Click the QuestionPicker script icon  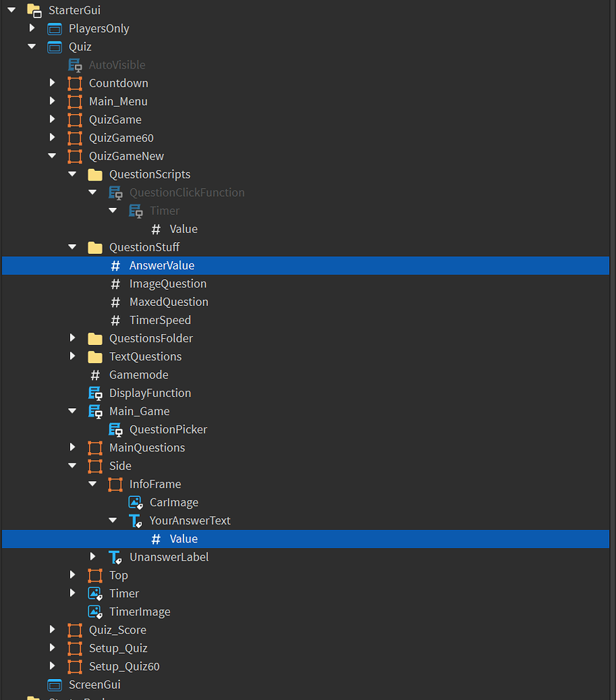click(x=117, y=429)
